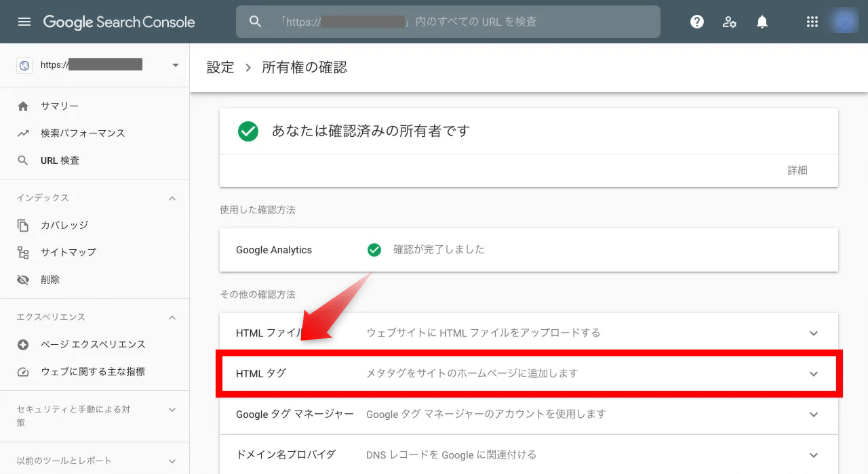This screenshot has width=868, height=474.
Task: Click the Google Search Console logo
Action: click(119, 22)
